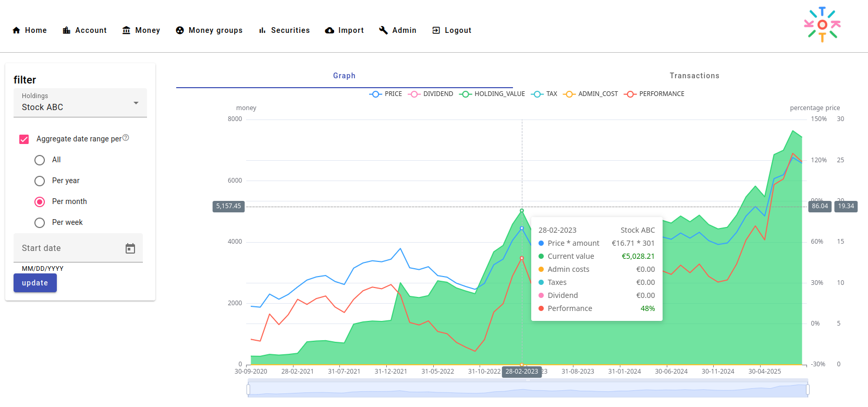This screenshot has width=868, height=407.
Task: Click the Logout door icon
Action: pos(436,30)
